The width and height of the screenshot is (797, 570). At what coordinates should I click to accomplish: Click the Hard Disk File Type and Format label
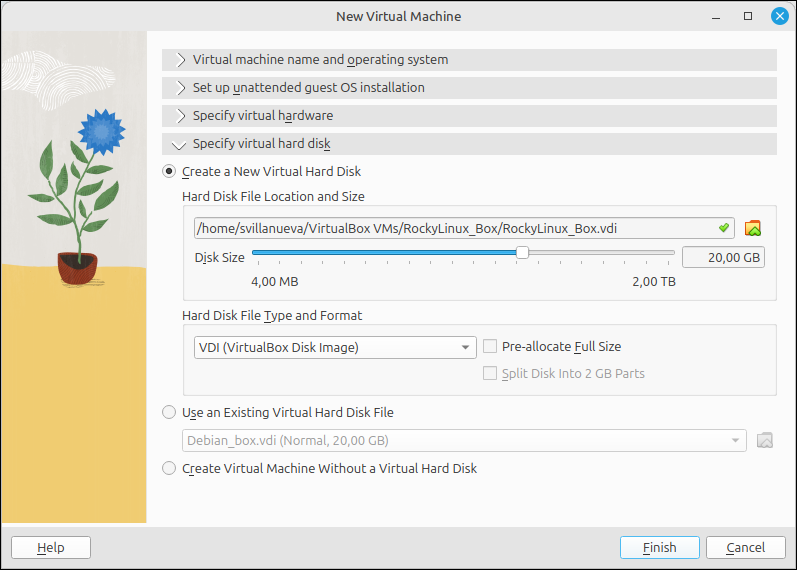click(272, 315)
